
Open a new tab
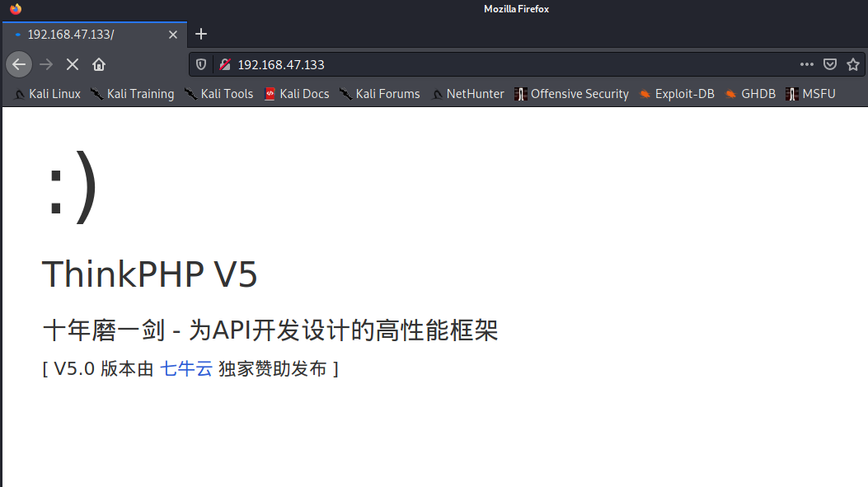click(201, 35)
